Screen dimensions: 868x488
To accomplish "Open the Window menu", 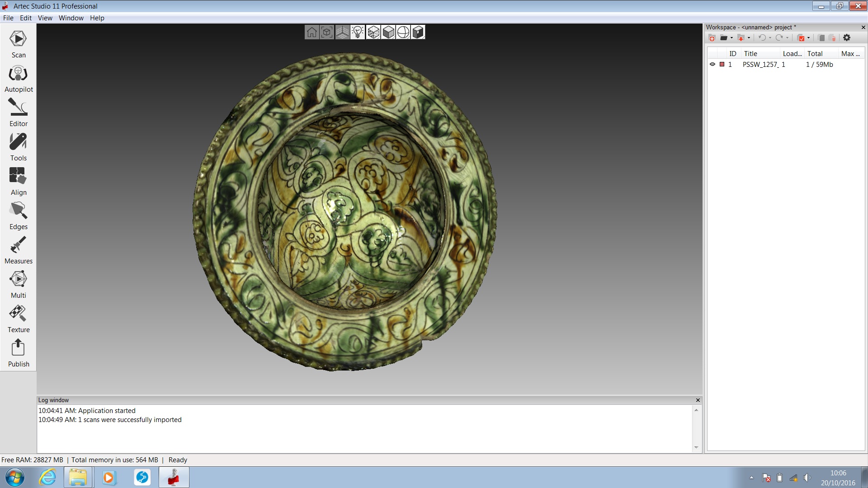I will click(x=71, y=18).
